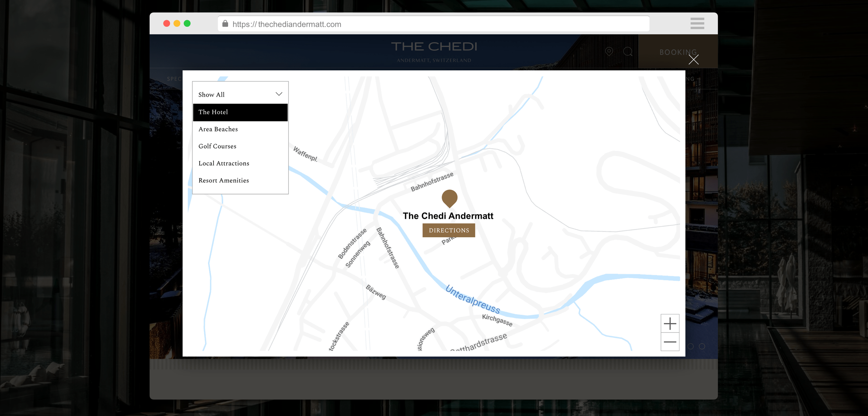
Task: Zoom out the map with minus
Action: (x=670, y=342)
